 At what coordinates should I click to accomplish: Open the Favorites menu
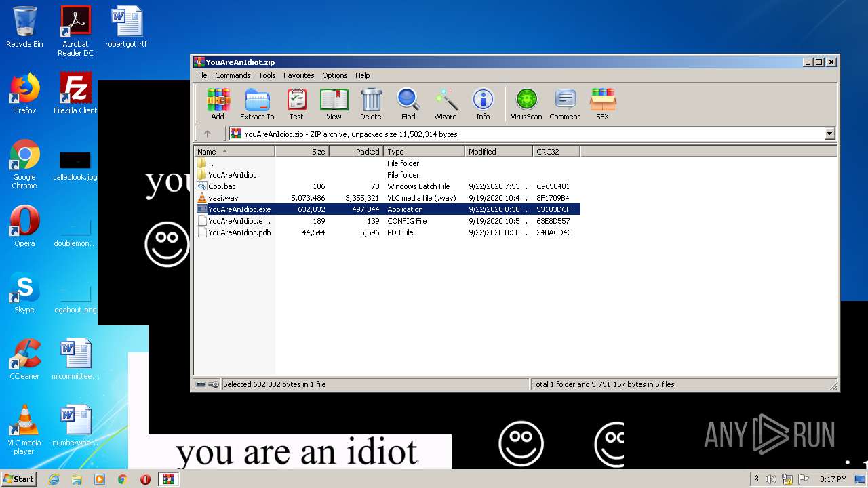[298, 75]
